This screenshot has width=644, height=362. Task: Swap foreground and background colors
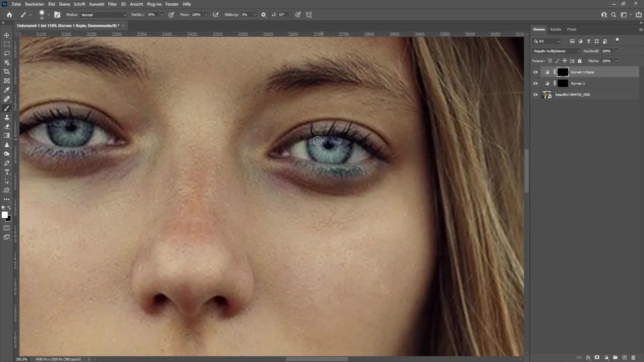[x=9, y=208]
